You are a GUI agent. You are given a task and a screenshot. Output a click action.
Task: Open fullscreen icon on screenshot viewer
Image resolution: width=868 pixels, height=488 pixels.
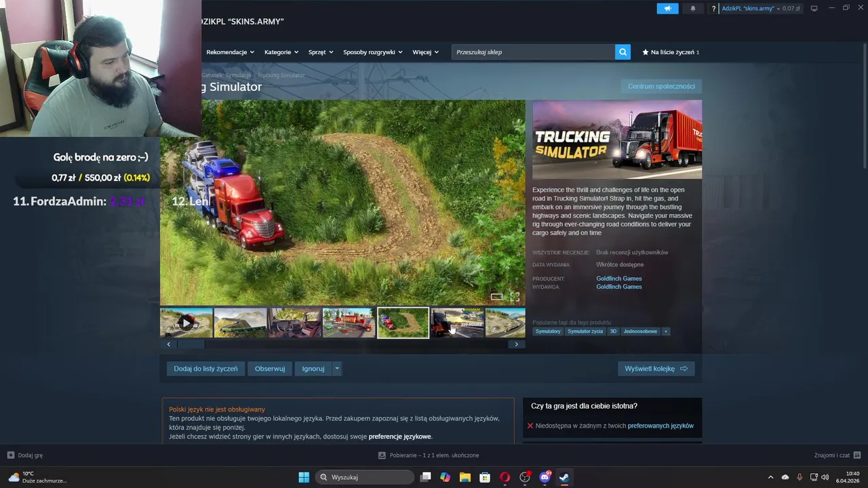click(x=515, y=297)
